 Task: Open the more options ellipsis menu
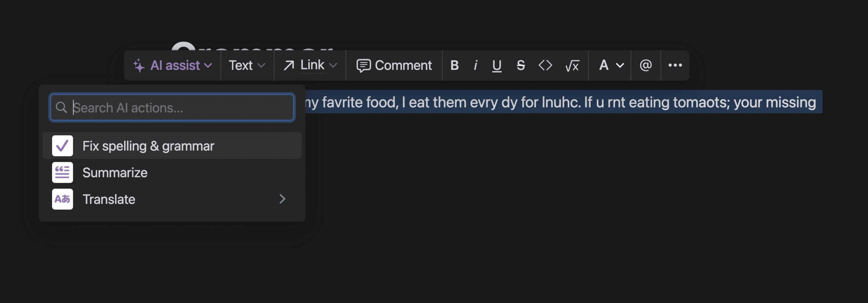(x=675, y=65)
